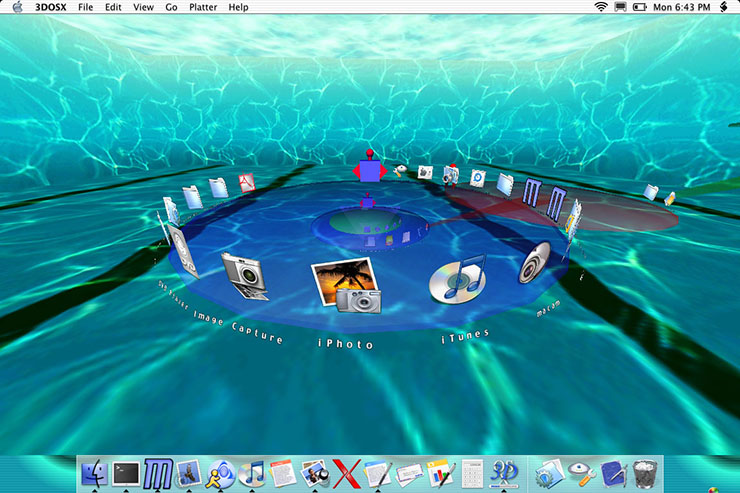Open the blueprint icon in the Dock
Screen dimensions: 740x493
pos(614,474)
